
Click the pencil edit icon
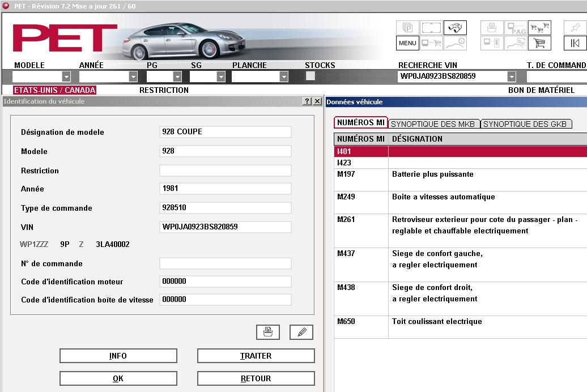point(301,332)
